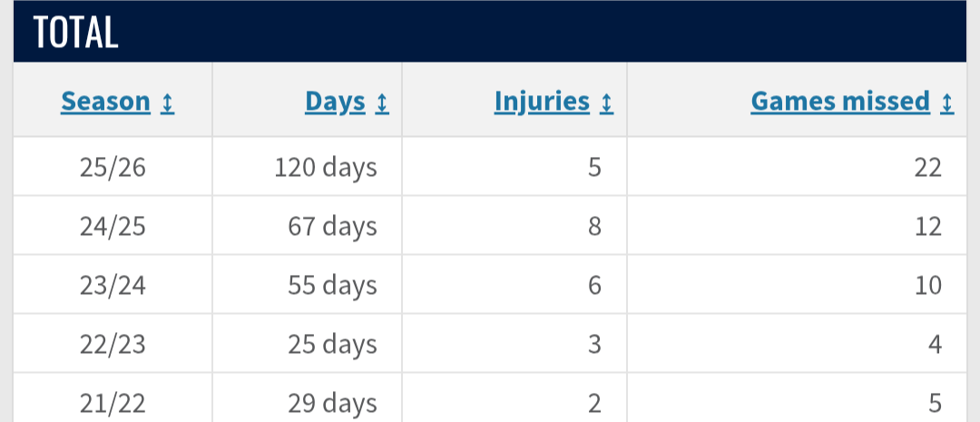Screen dimensions: 980x422
Task: Sort table by Injuries column link
Action: (542, 102)
